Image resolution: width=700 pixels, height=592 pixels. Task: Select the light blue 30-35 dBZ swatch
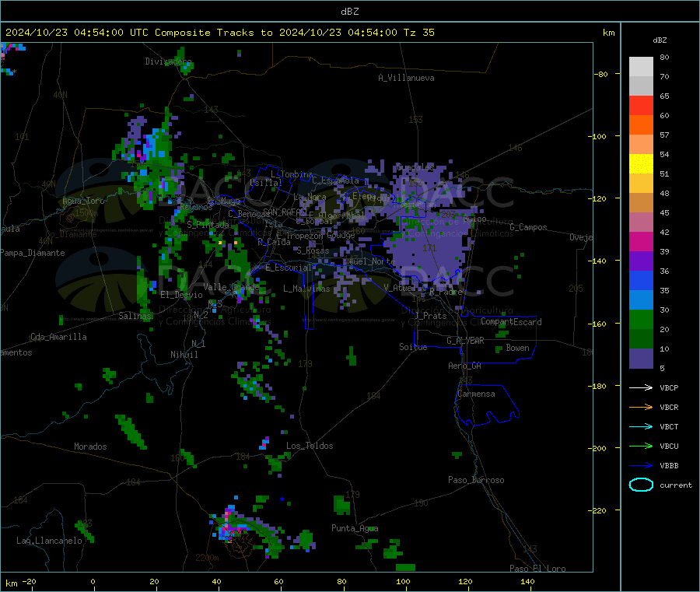(641, 300)
